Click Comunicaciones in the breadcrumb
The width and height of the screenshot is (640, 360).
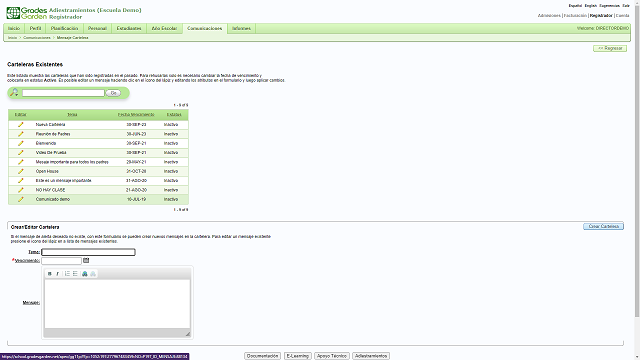[x=37, y=38]
